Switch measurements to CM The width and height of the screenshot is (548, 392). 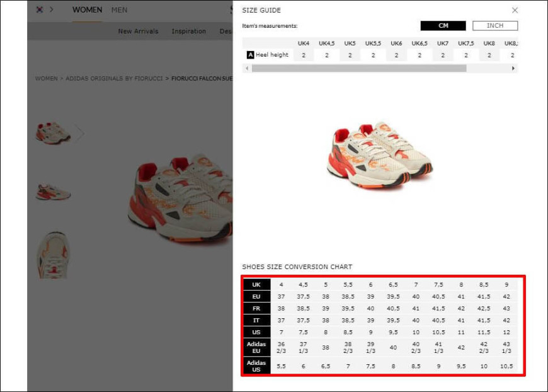point(443,26)
